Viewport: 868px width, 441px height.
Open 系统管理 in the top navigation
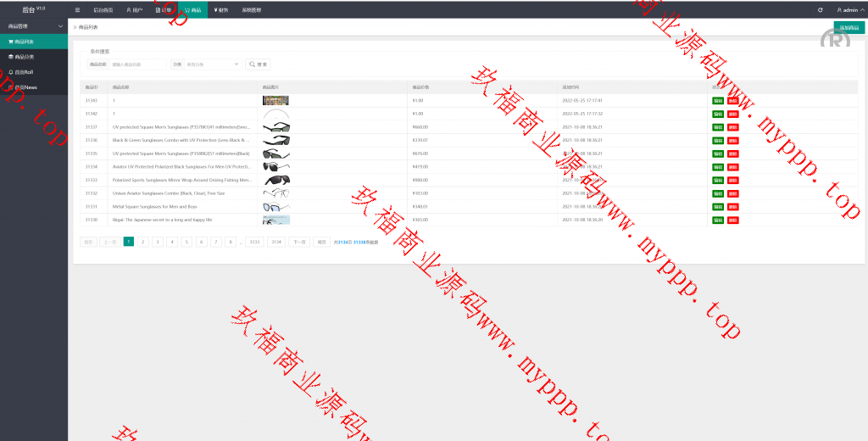point(252,9)
